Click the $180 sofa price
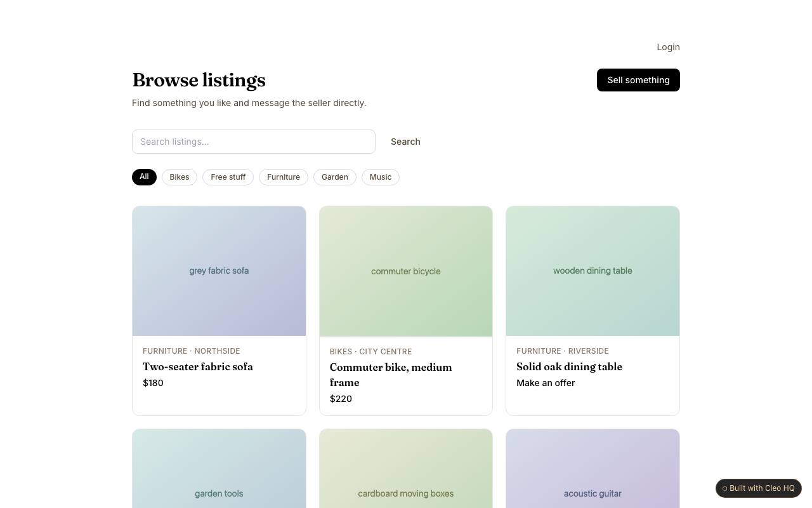Viewport: 812px width, 508px height. point(153,383)
